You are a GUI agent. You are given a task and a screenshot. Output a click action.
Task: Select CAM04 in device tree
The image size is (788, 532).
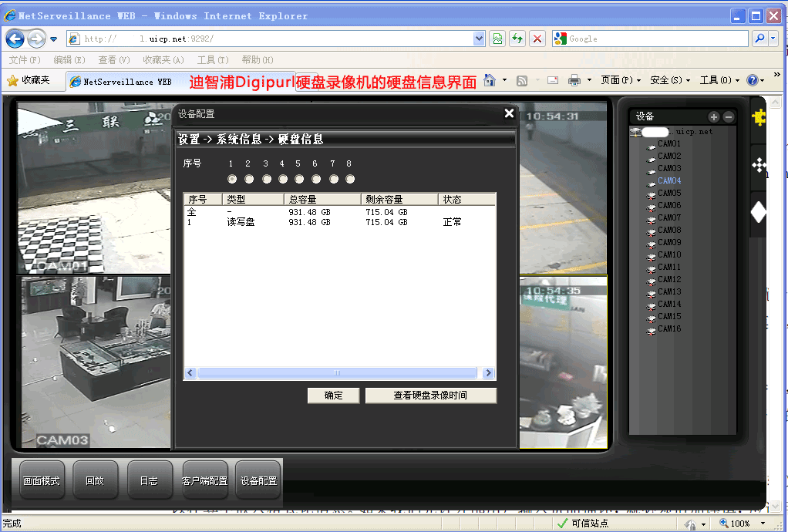[669, 181]
